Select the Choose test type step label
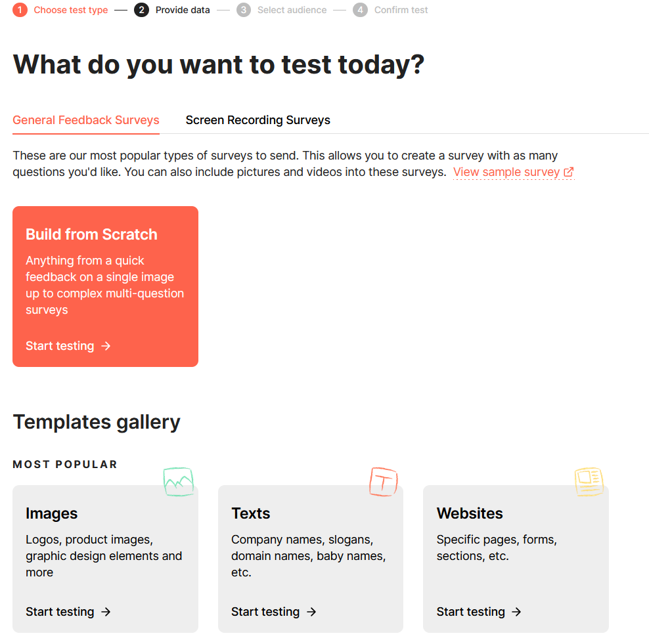Image resolution: width=649 pixels, height=644 pixels. tap(71, 10)
